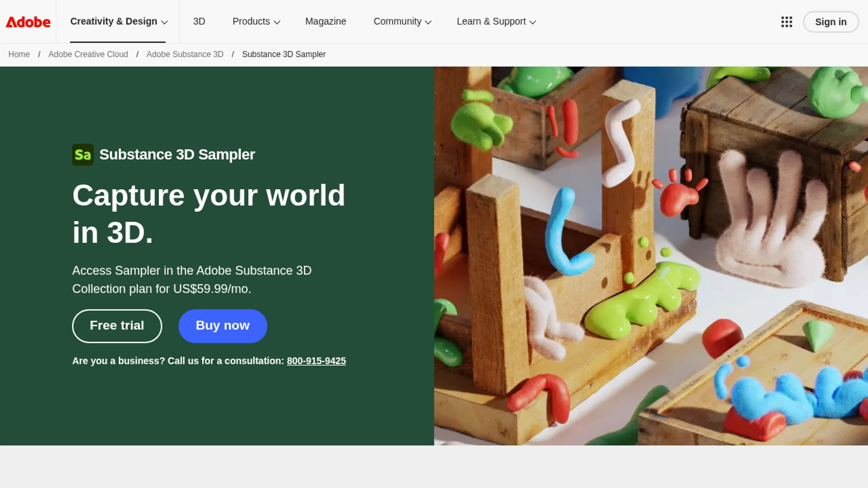The width and height of the screenshot is (868, 488).
Task: Expand the Community dropdown
Action: (x=402, y=22)
